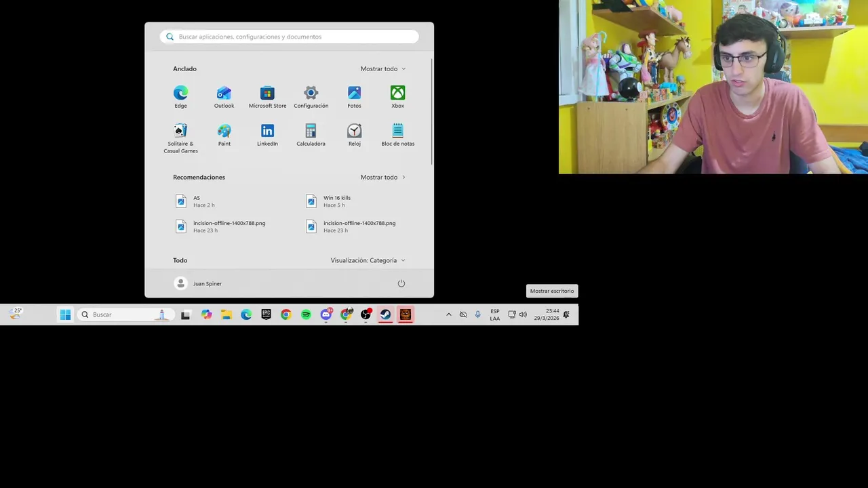Open Task View on the taskbar
The image size is (868, 488).
186,314
